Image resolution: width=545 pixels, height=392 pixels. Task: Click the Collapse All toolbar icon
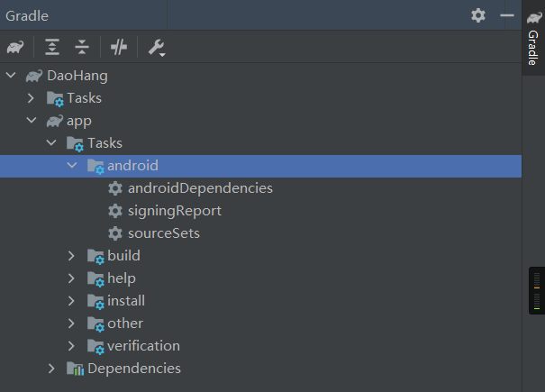(82, 48)
